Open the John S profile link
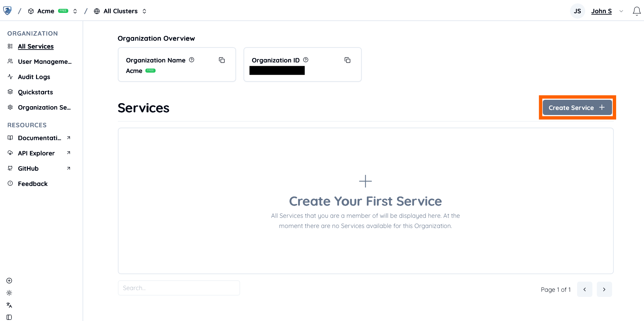The width and height of the screenshot is (644, 321). (x=601, y=11)
